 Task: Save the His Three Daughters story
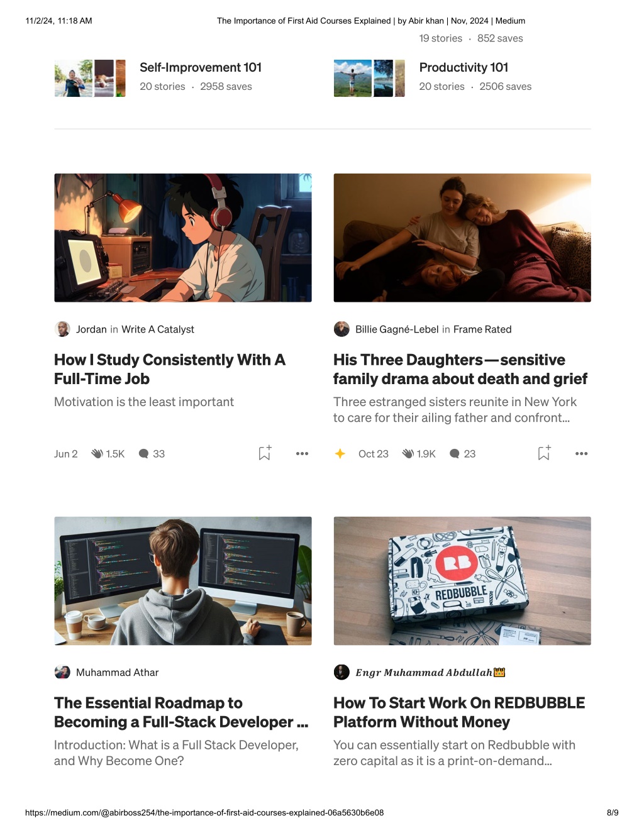coord(544,453)
